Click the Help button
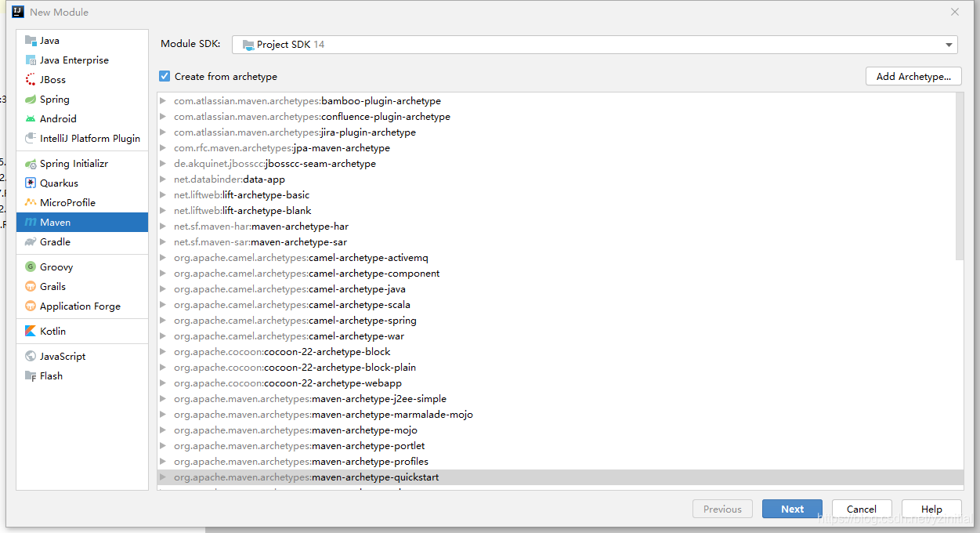Viewport: 980px width, 533px height. [x=931, y=509]
